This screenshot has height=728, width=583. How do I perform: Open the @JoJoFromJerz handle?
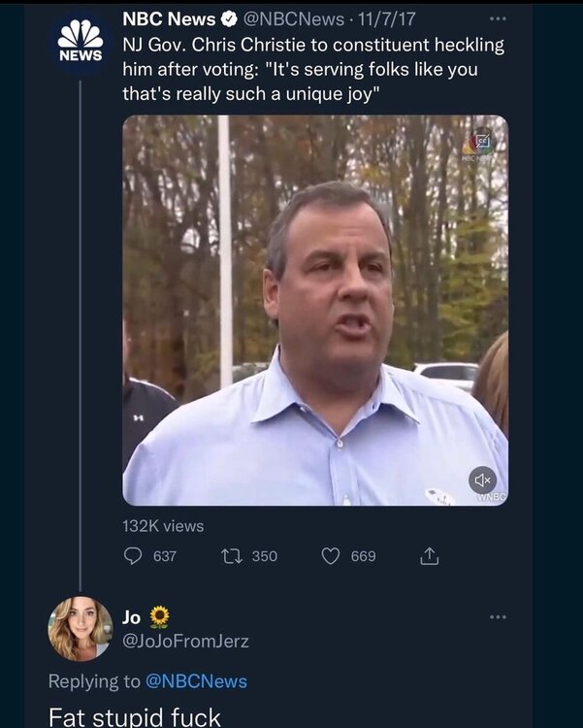point(185,641)
